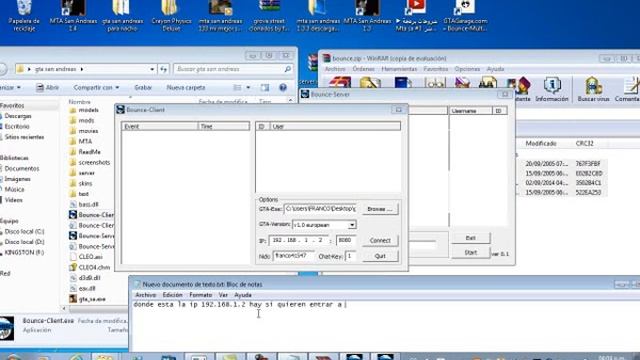Click Buscar gta san andreas search box
Image resolution: width=640 pixels, height=360 pixels.
coord(233,69)
